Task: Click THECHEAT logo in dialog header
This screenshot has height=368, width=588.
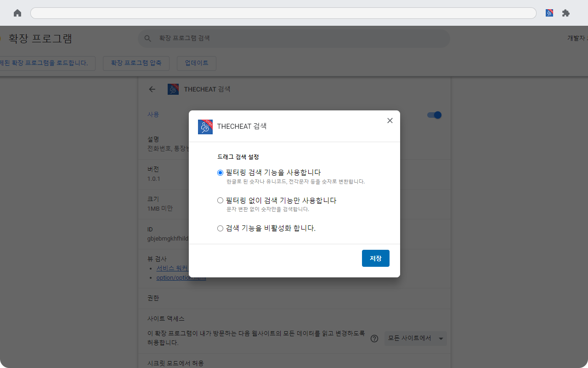Action: 205,126
